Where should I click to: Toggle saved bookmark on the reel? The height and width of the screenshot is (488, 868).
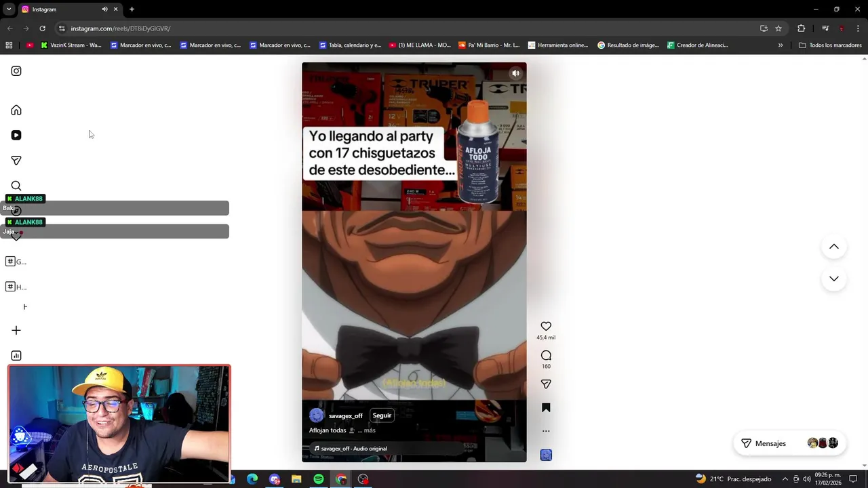pyautogui.click(x=546, y=407)
